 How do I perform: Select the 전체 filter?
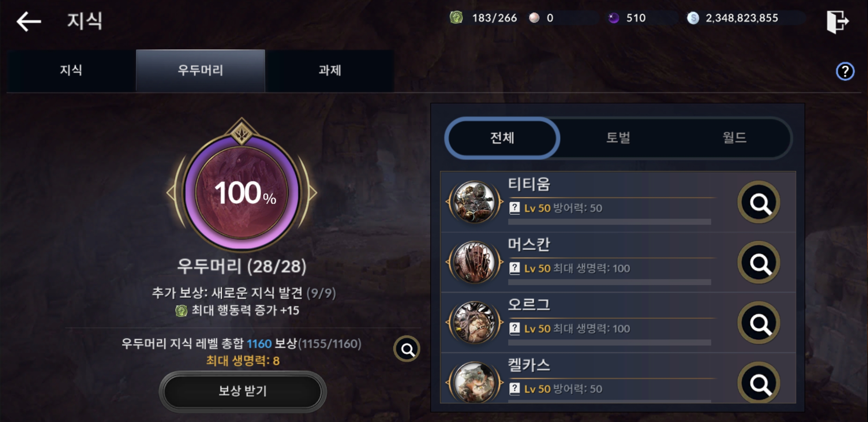pyautogui.click(x=502, y=138)
